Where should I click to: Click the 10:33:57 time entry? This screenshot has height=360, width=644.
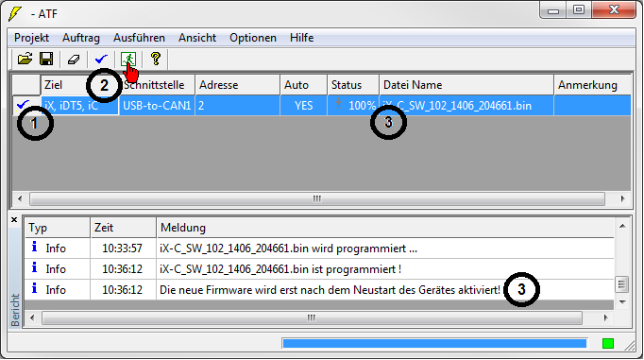(122, 249)
